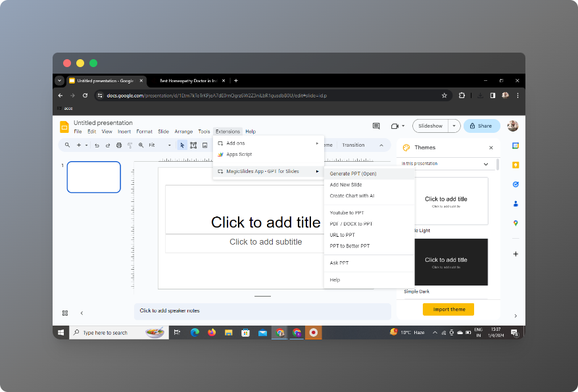
Task: Open the Slideshow options dropdown arrow
Action: pyautogui.click(x=454, y=126)
